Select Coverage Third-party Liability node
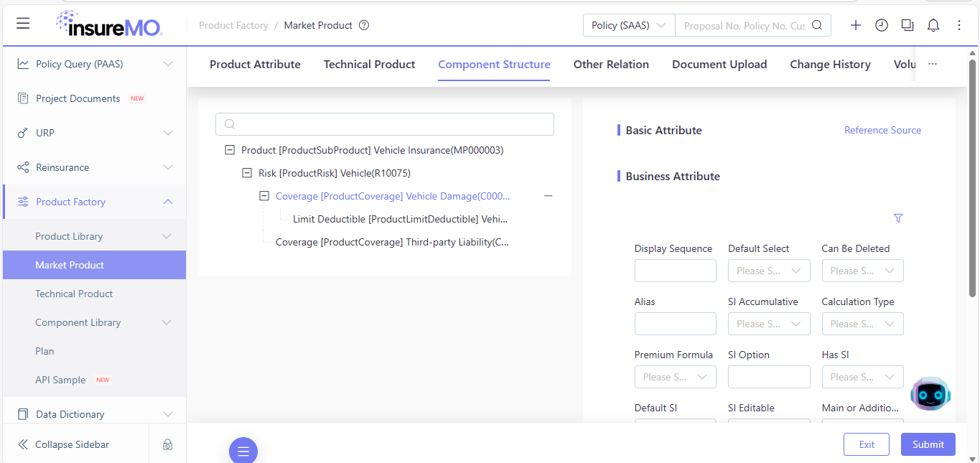This screenshot has height=463, width=980. (392, 242)
